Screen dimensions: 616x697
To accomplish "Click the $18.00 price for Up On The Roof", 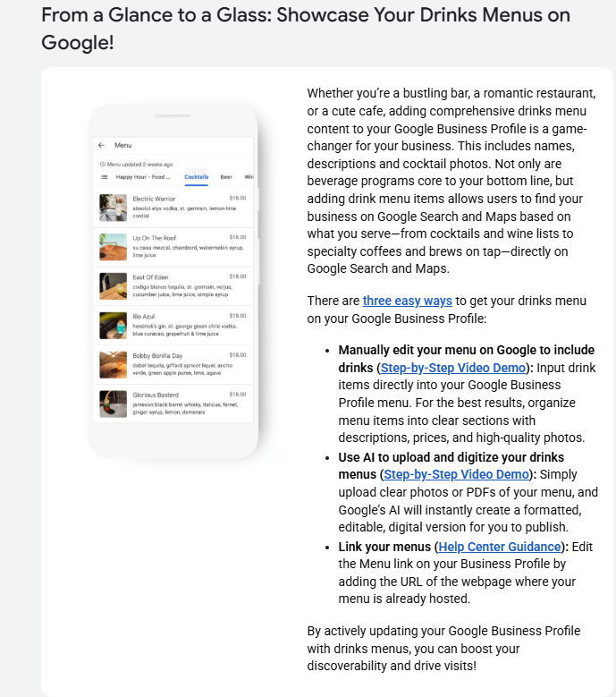I will [238, 237].
